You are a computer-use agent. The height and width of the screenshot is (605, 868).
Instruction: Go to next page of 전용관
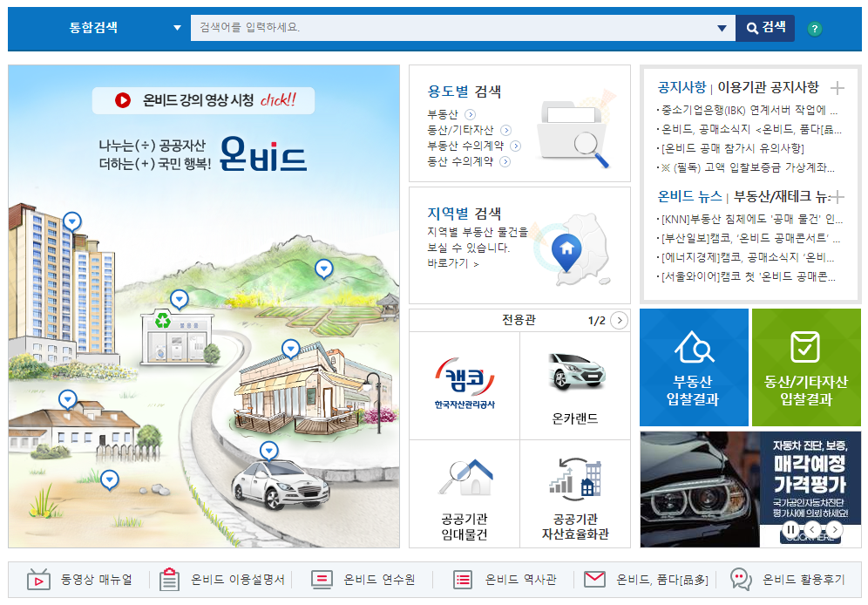[620, 320]
